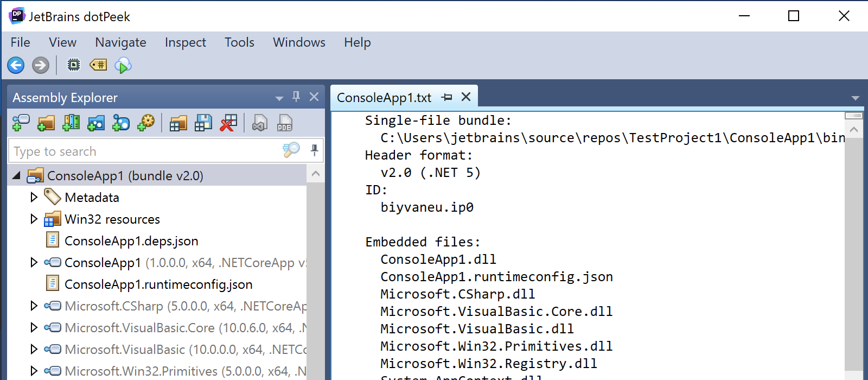Expand the Microsoft.VisualBasic.Core node
Viewport: 868px width, 380px height.
(x=34, y=327)
